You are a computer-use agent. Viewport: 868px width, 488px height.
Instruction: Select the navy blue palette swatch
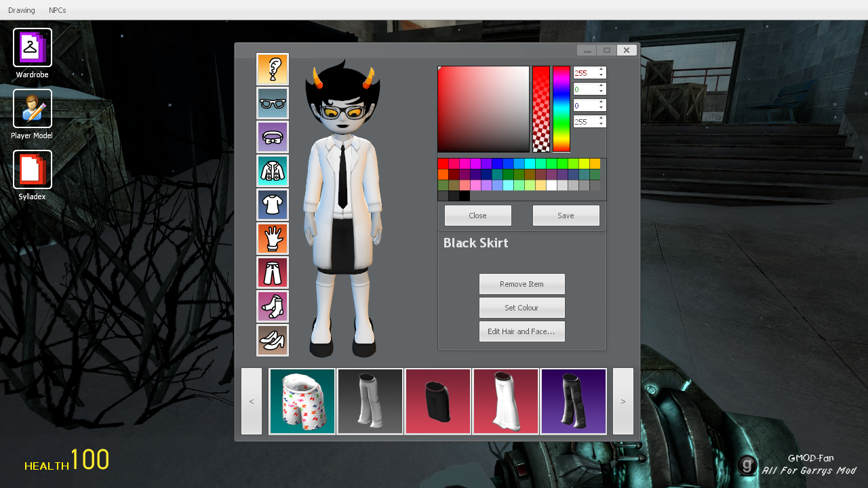click(x=486, y=174)
